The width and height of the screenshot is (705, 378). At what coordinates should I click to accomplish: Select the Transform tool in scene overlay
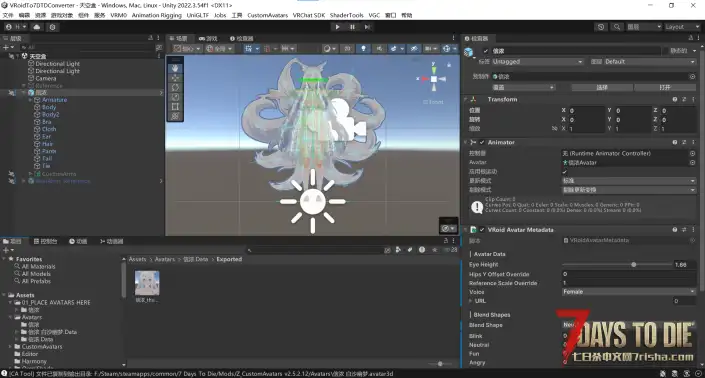pos(175,116)
